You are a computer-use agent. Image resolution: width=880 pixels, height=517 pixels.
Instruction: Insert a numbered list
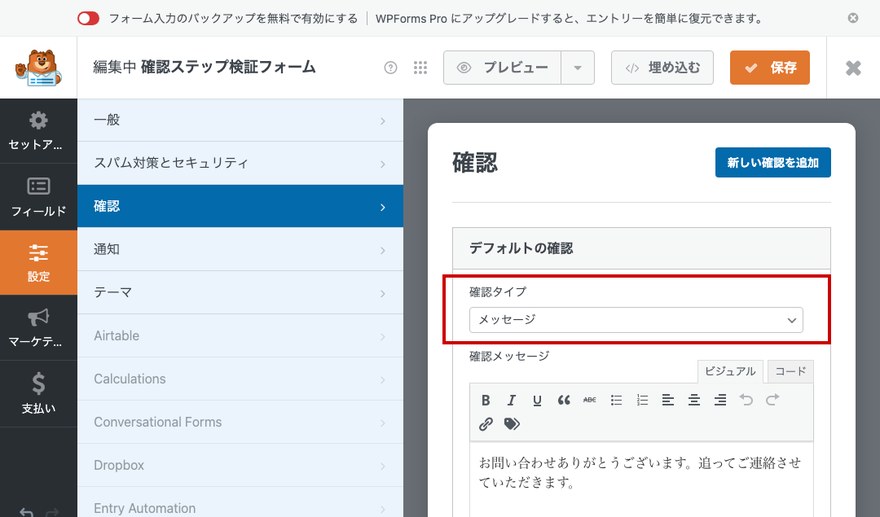coord(642,400)
